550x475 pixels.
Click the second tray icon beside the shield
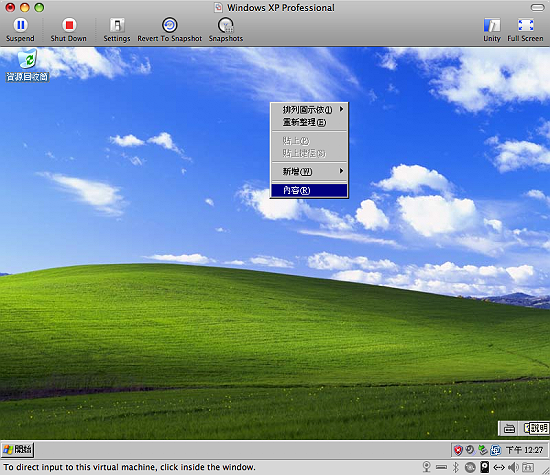click(x=470, y=450)
